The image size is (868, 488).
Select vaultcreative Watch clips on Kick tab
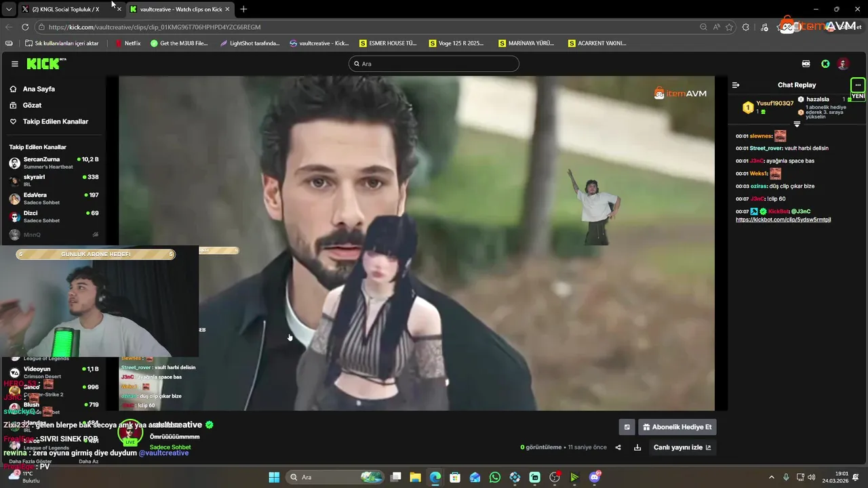click(180, 9)
